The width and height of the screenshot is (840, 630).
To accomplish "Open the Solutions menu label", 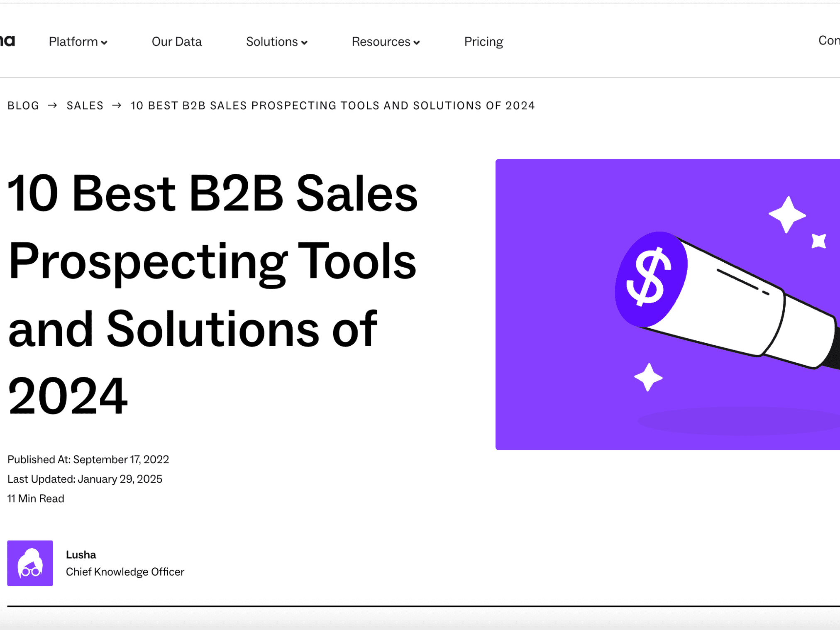I will (x=272, y=42).
